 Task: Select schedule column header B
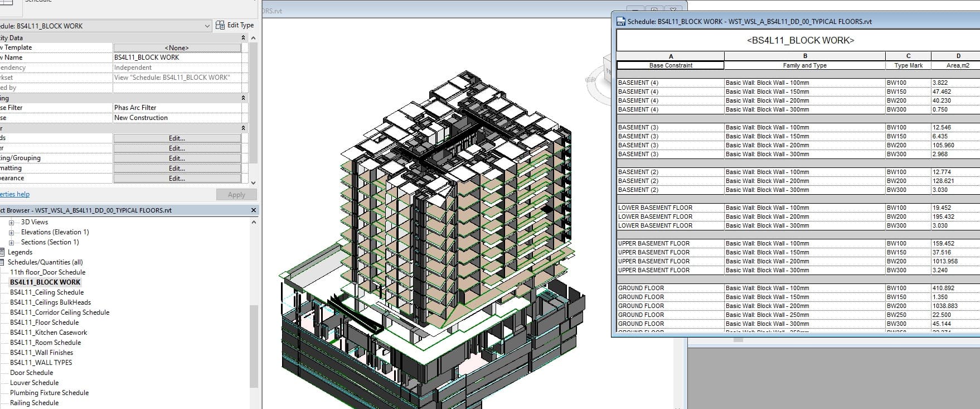(x=805, y=56)
